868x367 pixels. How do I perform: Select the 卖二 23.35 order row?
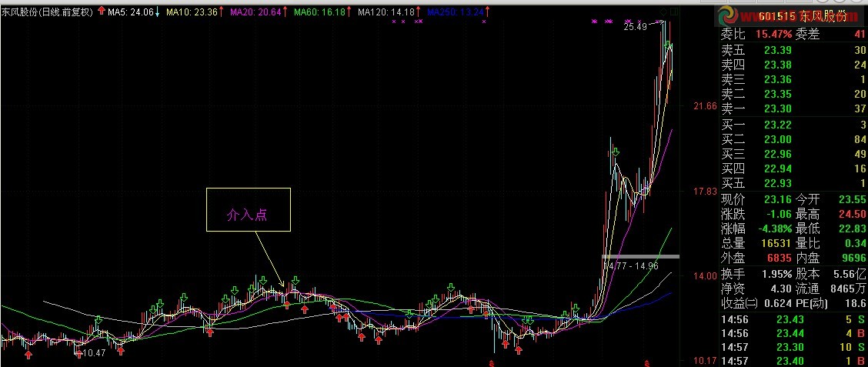(793, 94)
